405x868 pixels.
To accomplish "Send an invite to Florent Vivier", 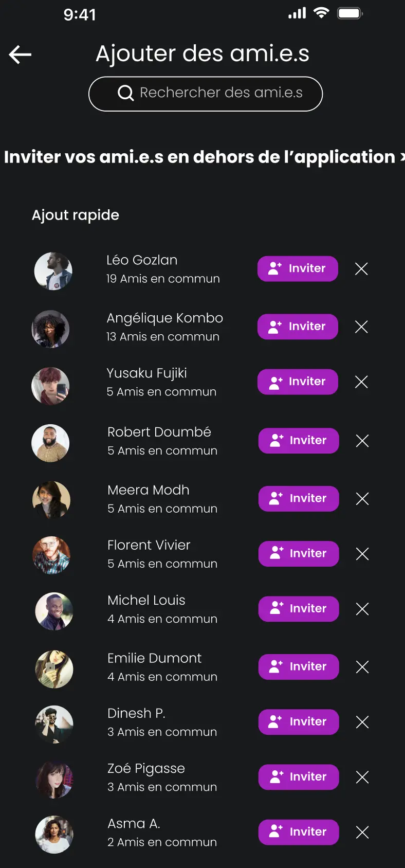I will (x=299, y=554).
